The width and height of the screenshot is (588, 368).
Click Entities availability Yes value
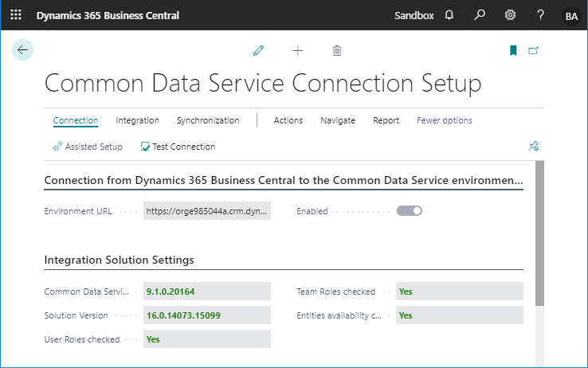coord(460,315)
